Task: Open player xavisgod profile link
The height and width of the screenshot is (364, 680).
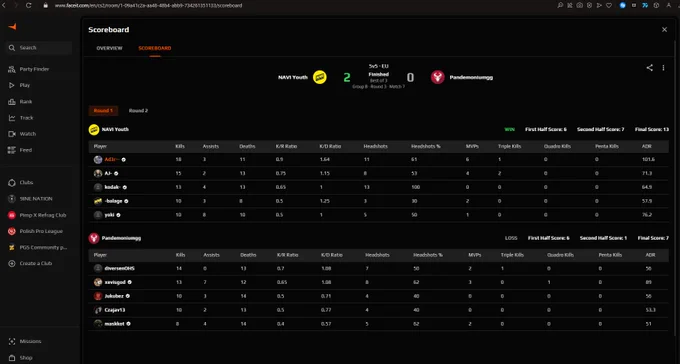Action: click(115, 282)
